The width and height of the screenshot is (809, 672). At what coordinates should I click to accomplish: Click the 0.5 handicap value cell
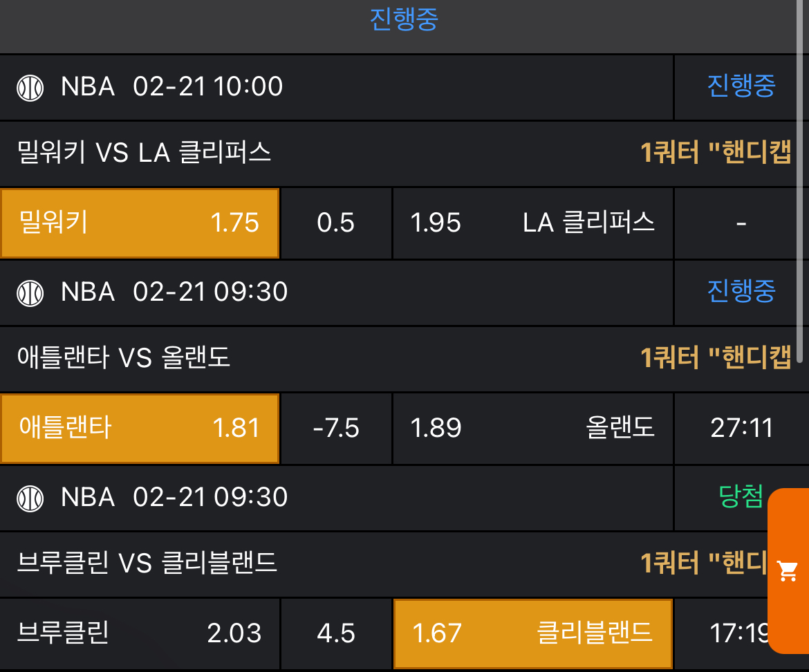336,223
